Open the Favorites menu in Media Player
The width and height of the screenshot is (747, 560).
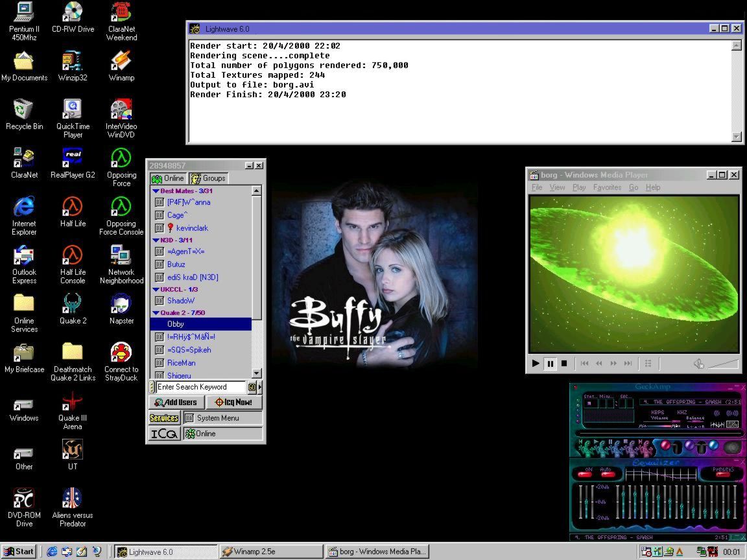(x=607, y=187)
